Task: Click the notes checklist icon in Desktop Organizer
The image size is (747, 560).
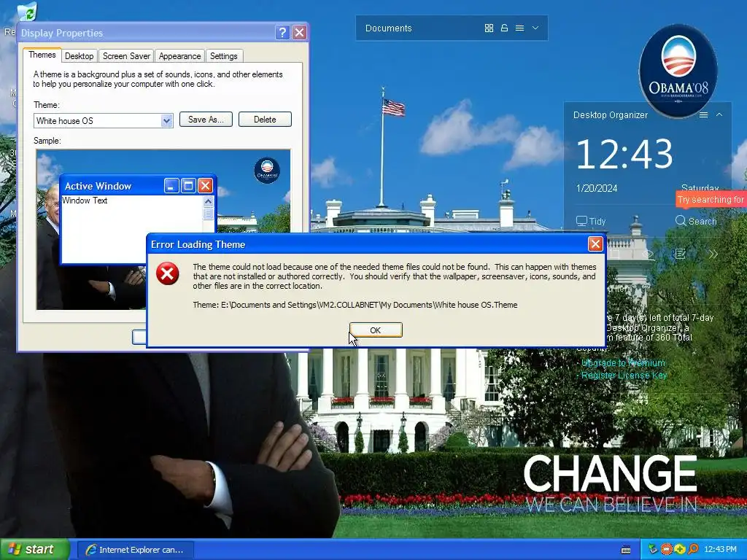Action: [x=681, y=254]
